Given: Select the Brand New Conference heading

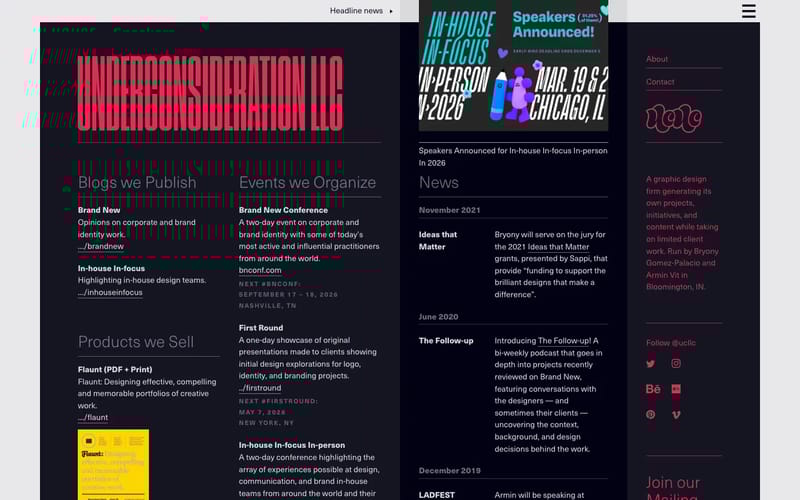Looking at the screenshot, I should click(x=283, y=210).
